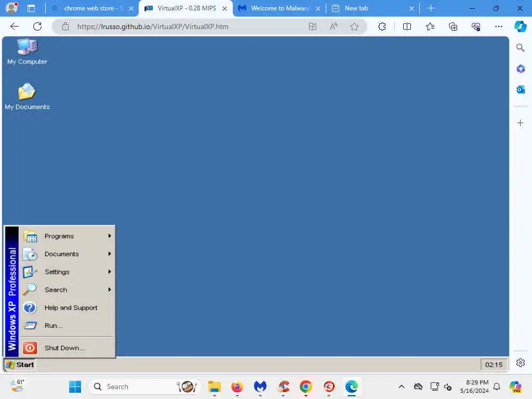
Task: Open tab actions menu icon
Action: click(31, 8)
